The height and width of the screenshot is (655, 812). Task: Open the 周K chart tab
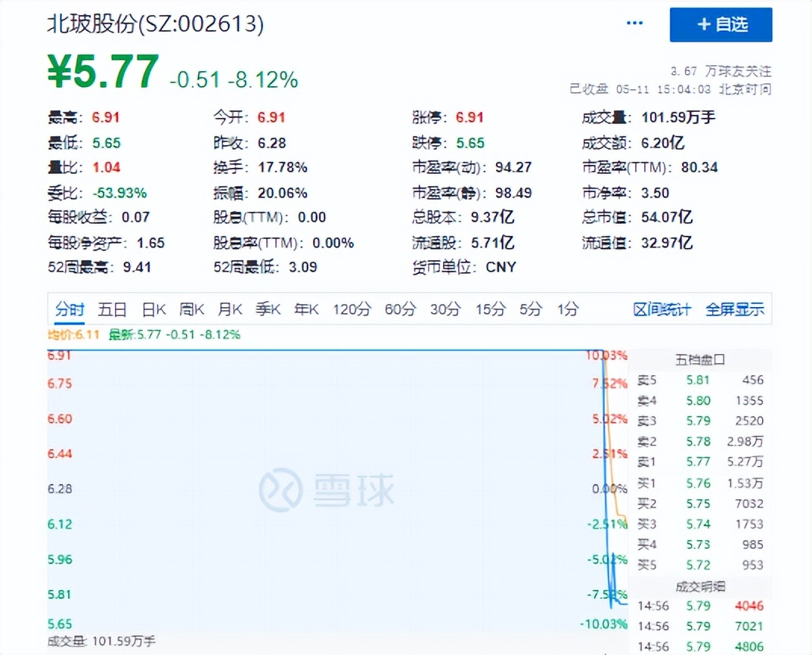pos(191,309)
